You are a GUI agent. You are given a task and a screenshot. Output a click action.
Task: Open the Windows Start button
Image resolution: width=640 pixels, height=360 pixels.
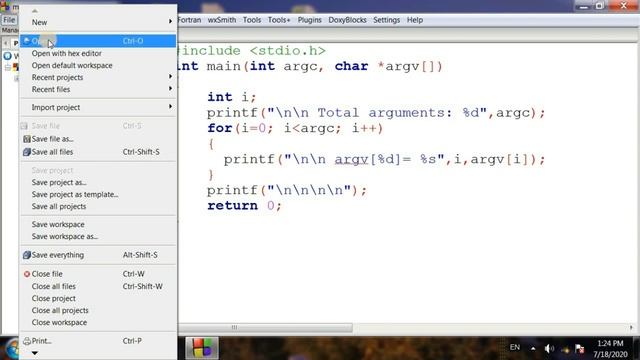(x=11, y=348)
